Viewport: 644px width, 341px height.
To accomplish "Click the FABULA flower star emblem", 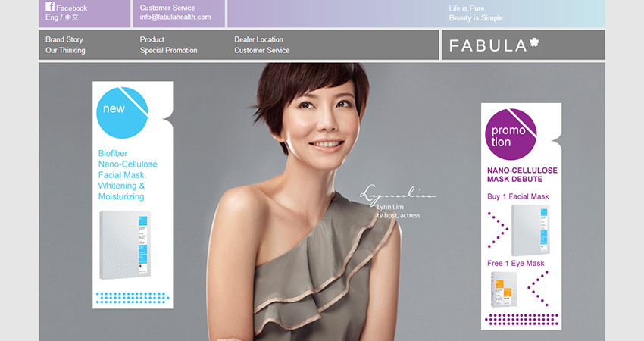I will (534, 42).
